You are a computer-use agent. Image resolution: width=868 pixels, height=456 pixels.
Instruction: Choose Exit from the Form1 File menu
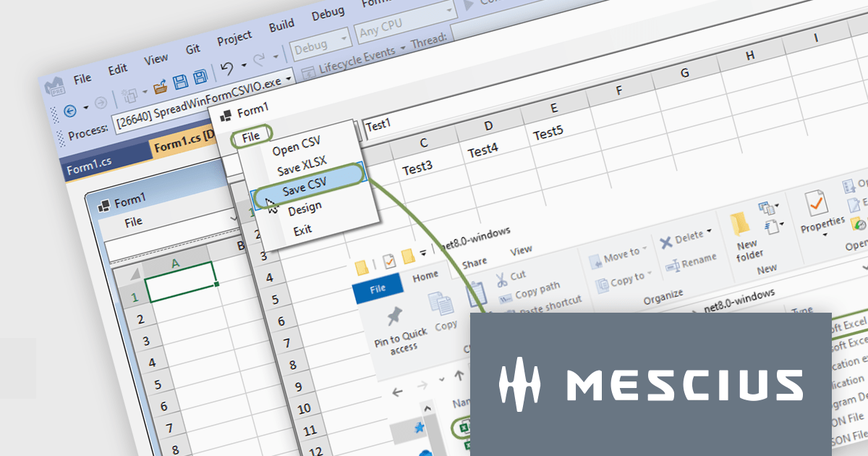302,229
